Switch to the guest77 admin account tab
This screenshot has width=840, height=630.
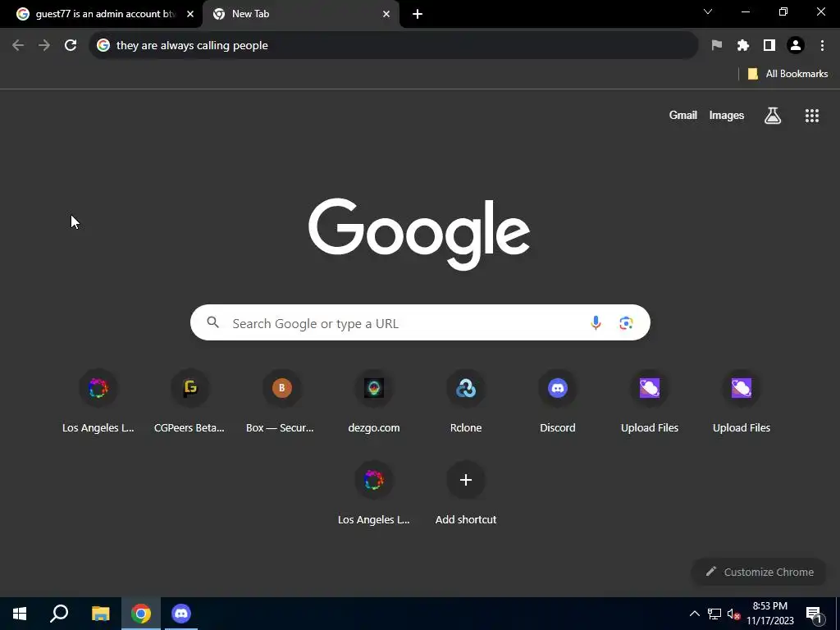click(x=101, y=14)
